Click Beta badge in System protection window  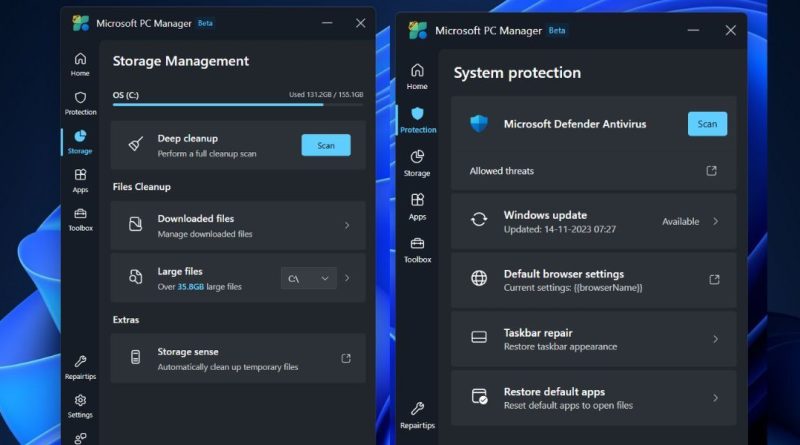(557, 31)
